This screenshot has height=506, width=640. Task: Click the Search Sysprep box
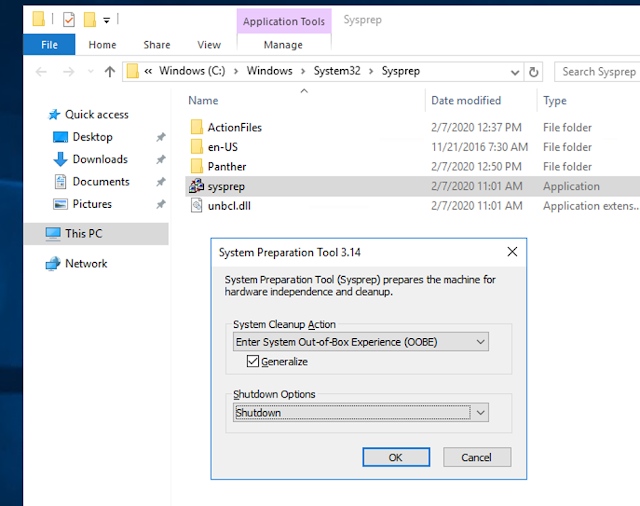(598, 72)
